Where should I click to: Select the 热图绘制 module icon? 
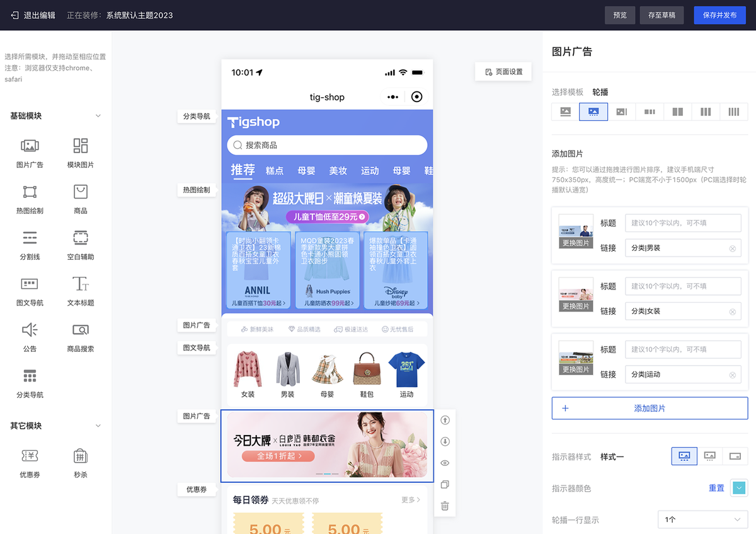pyautogui.click(x=30, y=192)
